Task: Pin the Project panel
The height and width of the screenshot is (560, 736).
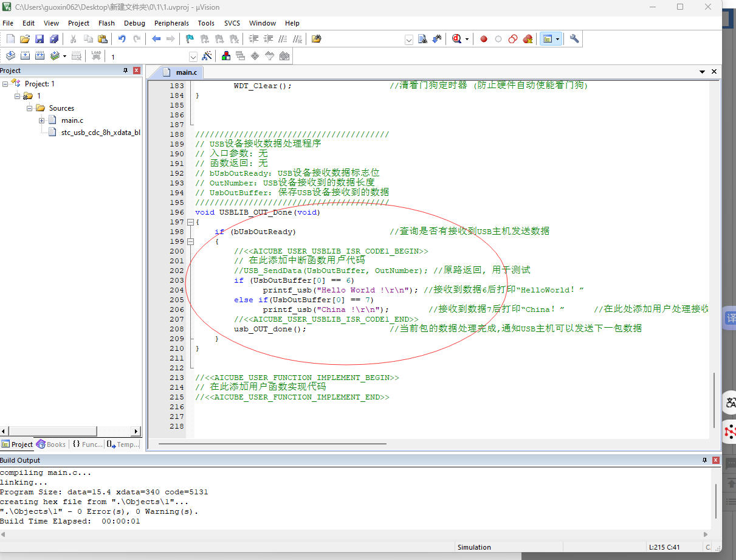Action: pyautogui.click(x=126, y=71)
